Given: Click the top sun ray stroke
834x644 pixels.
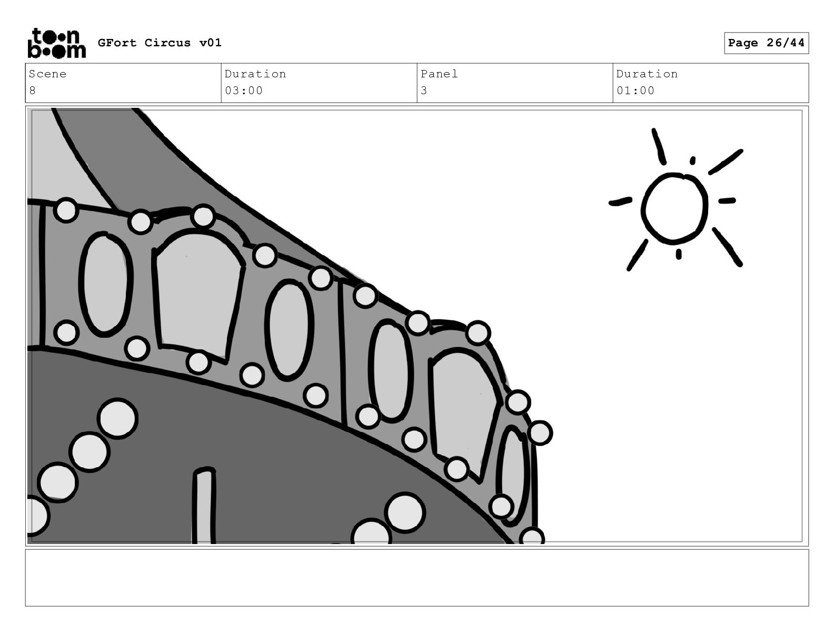Looking at the screenshot, I should click(659, 146).
